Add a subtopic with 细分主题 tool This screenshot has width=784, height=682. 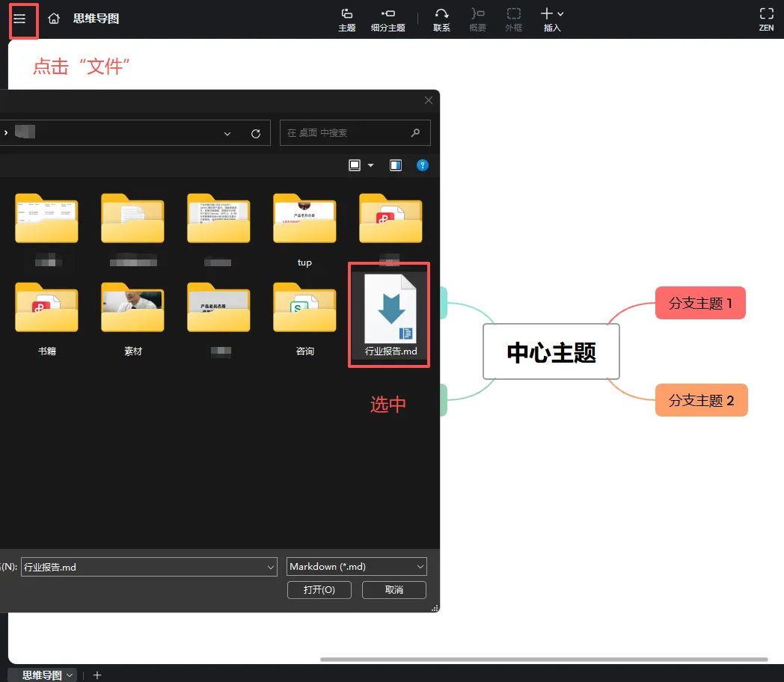tap(388, 19)
